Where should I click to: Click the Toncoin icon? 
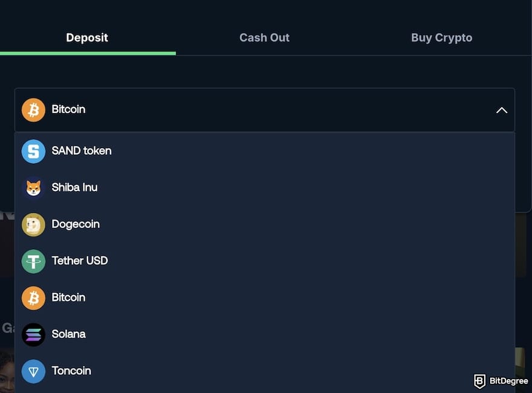click(33, 371)
